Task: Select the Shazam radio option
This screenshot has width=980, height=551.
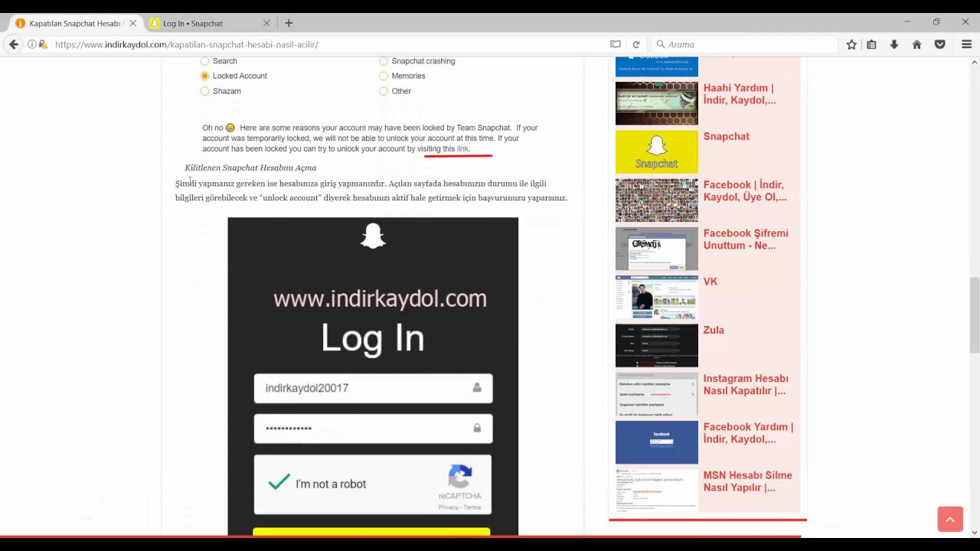Action: (x=204, y=91)
